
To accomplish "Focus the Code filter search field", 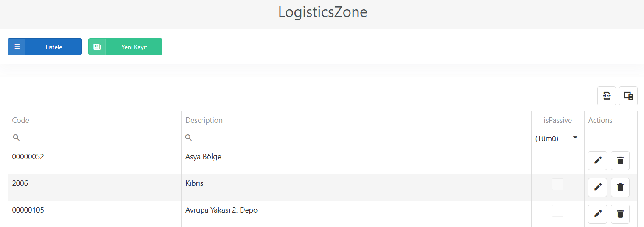I will click(x=95, y=138).
